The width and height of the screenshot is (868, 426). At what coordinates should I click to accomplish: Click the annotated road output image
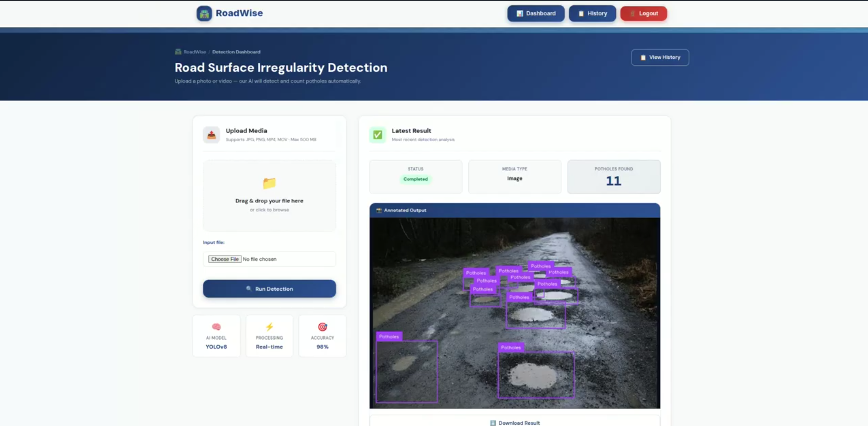coord(515,313)
